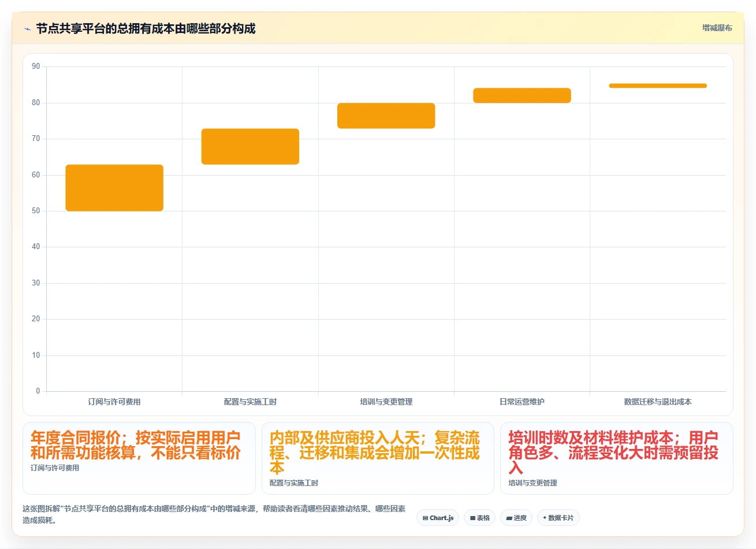
Task: Click y-axis tick value 90
Action: (36, 66)
